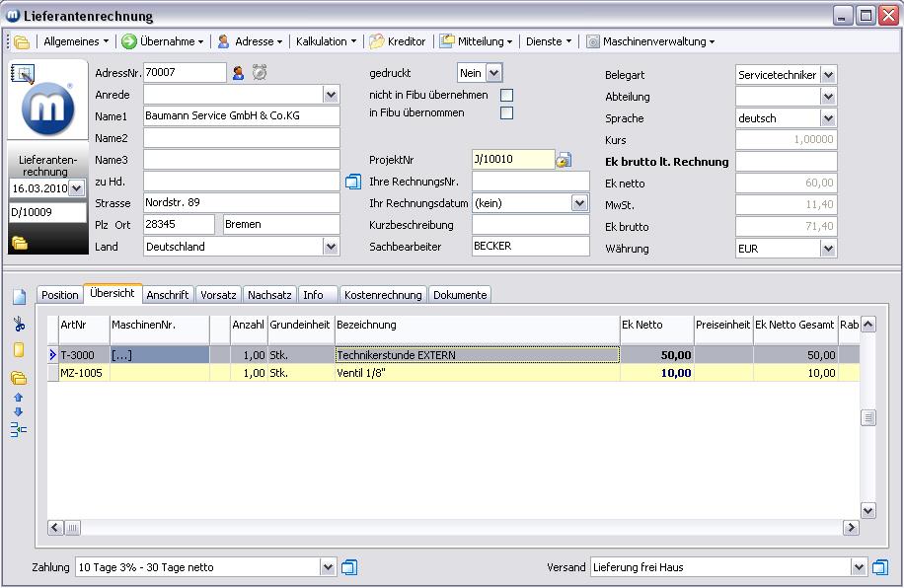Switch to the Kostenrechnung tab

(384, 295)
